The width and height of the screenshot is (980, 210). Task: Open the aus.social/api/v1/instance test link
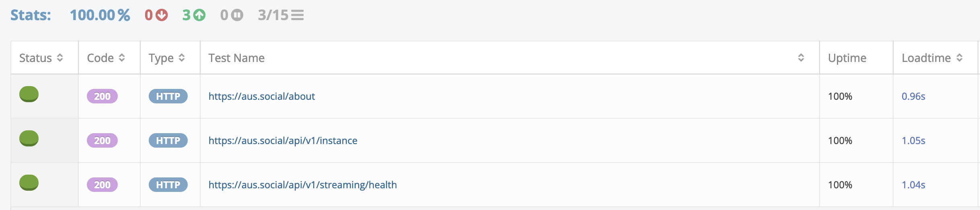(283, 140)
